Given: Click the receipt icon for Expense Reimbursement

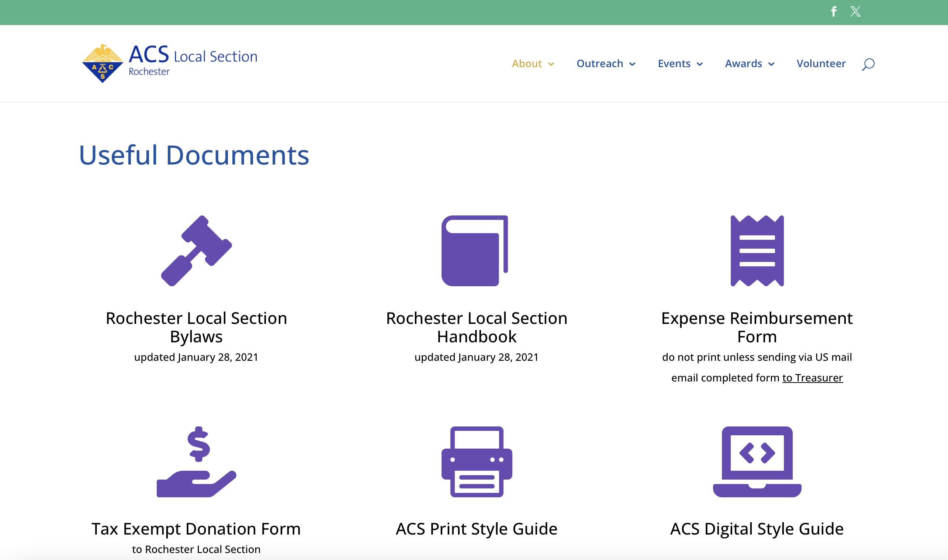Looking at the screenshot, I should 757,251.
